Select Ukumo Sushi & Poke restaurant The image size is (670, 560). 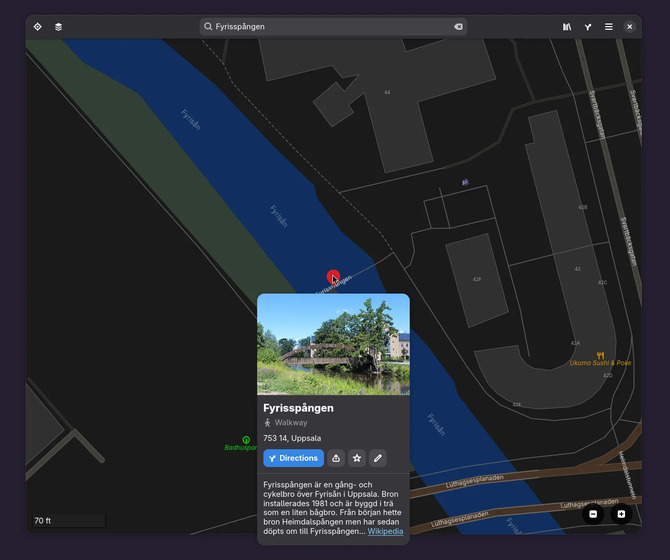(600, 356)
